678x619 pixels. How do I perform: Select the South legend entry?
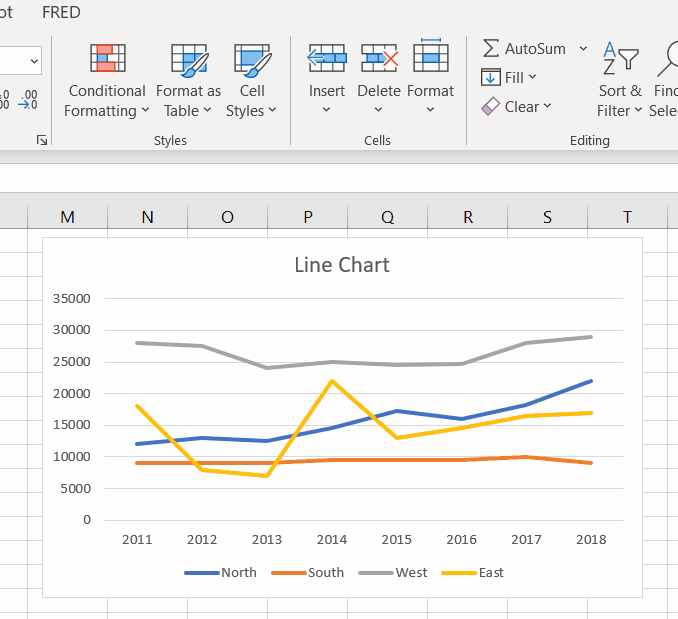[x=307, y=573]
